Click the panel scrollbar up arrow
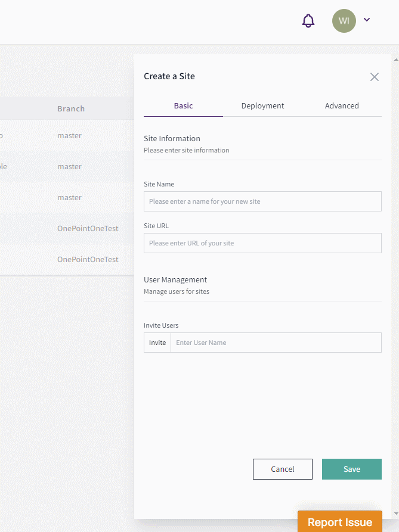399x532 pixels. tap(396, 60)
